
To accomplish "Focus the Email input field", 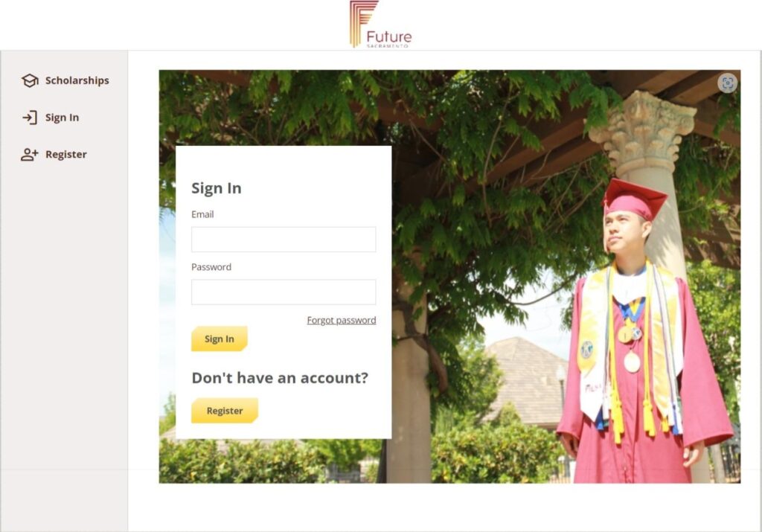I will tap(284, 240).
